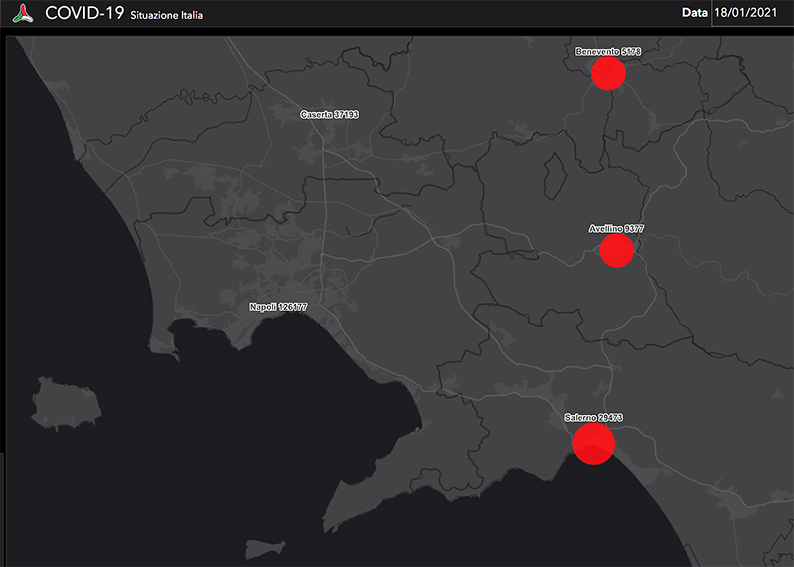Click the 'Napoli 126177' map label

[278, 307]
